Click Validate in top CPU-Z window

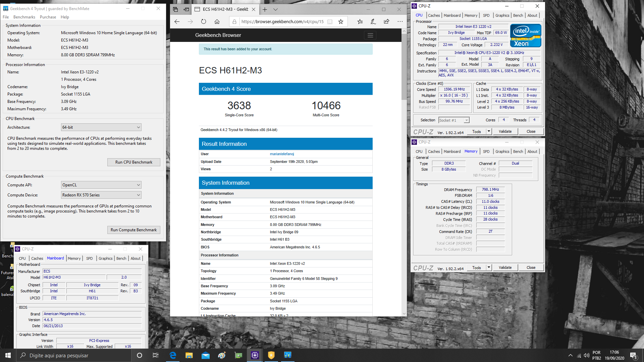point(505,131)
